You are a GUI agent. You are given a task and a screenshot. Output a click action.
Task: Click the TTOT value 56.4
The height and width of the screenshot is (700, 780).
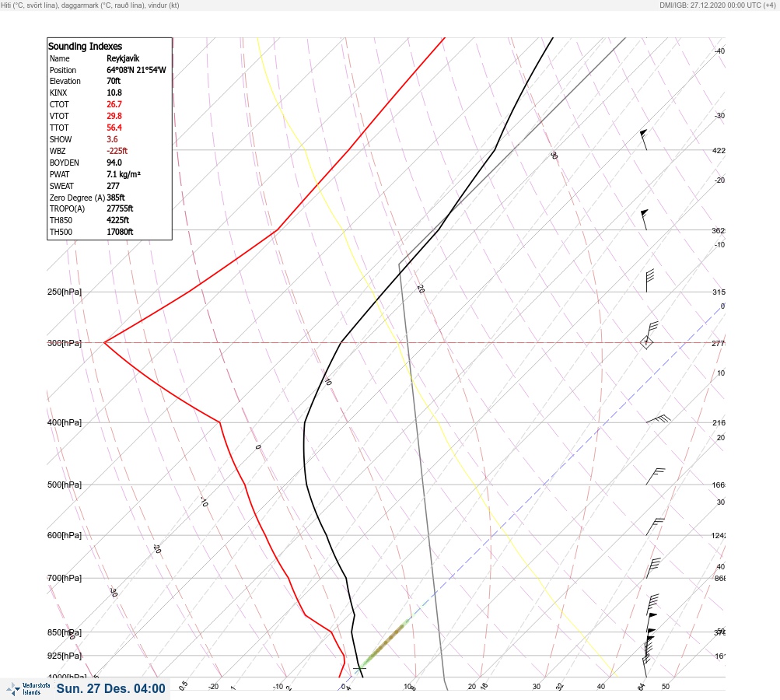click(114, 128)
